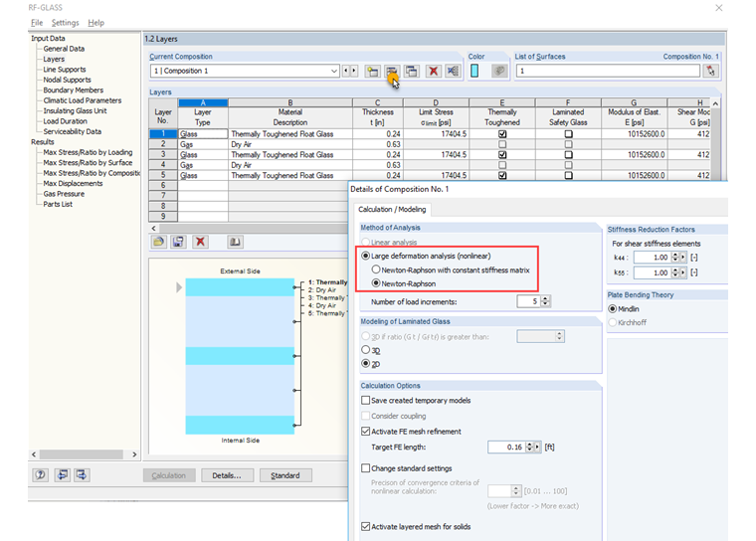756x541 pixels.
Task: Switch to the Calculation / Modeling tab
Action: click(392, 209)
